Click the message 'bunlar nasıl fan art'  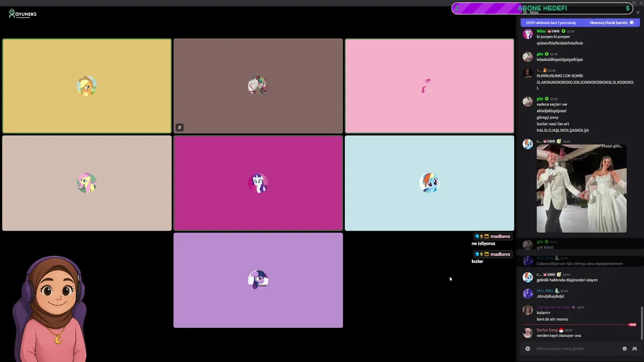point(553,124)
